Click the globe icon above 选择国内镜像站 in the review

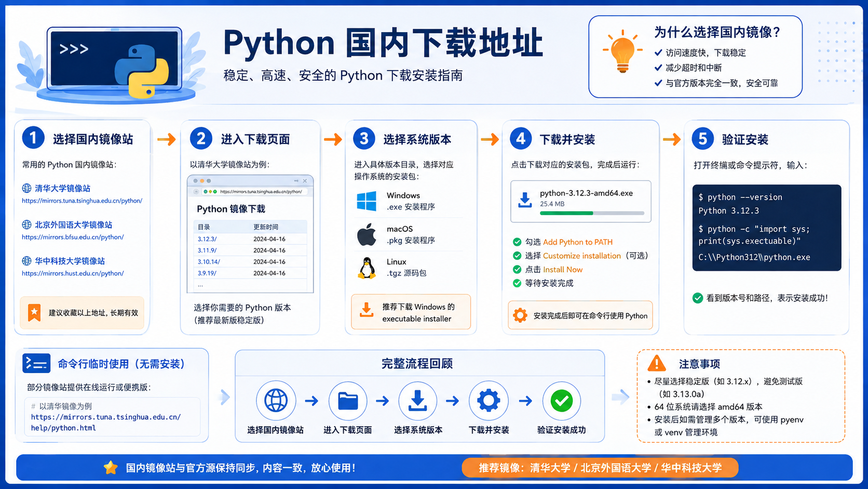coord(276,401)
